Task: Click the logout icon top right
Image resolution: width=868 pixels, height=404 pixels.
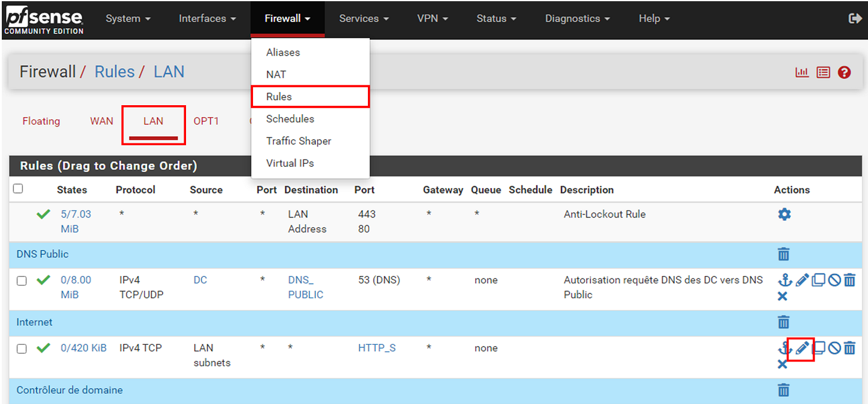Action: 855,19
